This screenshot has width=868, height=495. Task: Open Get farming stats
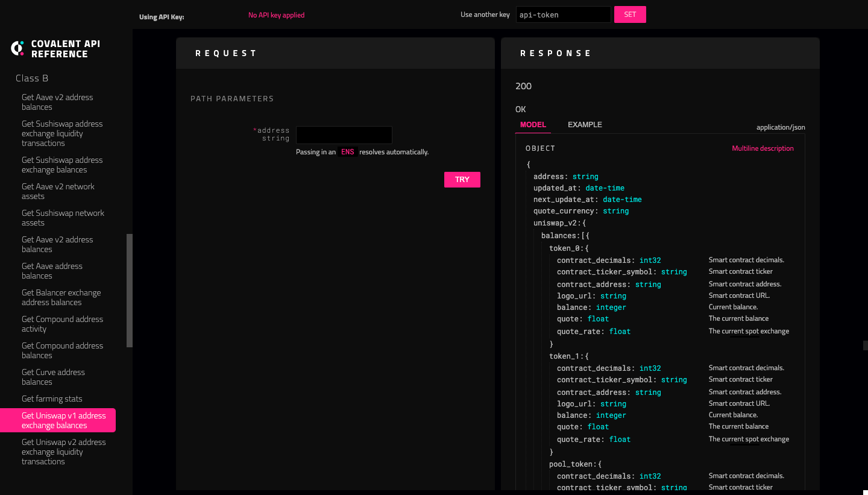52,399
